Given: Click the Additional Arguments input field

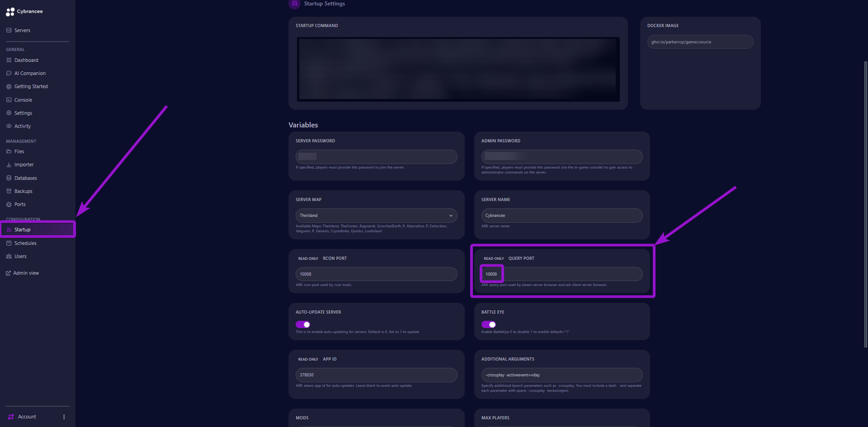Looking at the screenshot, I should 561,375.
